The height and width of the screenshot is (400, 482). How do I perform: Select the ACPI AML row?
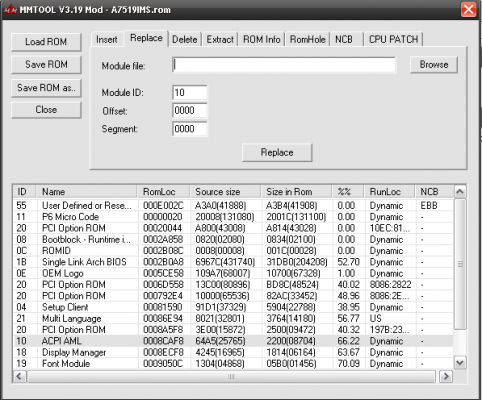(x=233, y=341)
